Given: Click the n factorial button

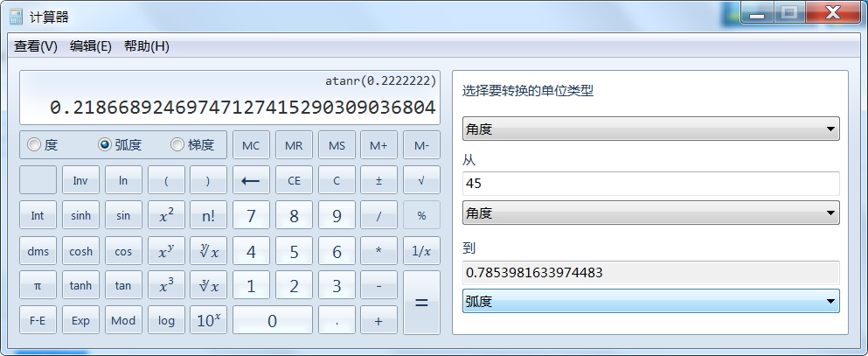Looking at the screenshot, I should pyautogui.click(x=208, y=216).
